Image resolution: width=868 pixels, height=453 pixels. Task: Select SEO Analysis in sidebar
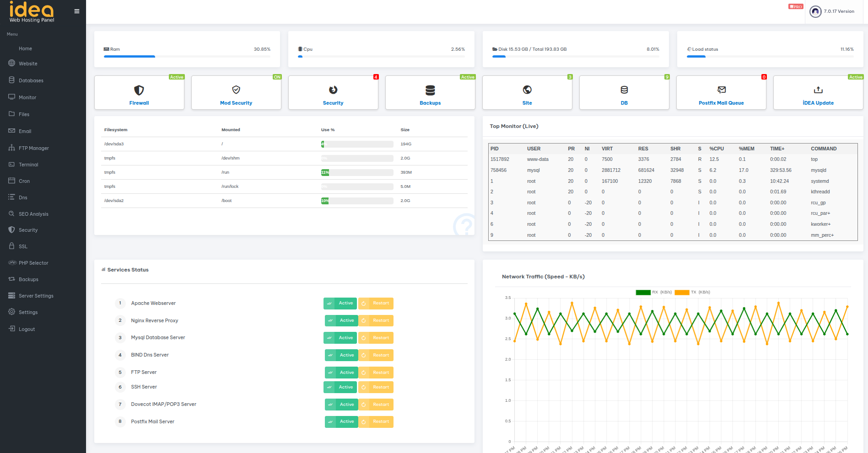pos(33,214)
